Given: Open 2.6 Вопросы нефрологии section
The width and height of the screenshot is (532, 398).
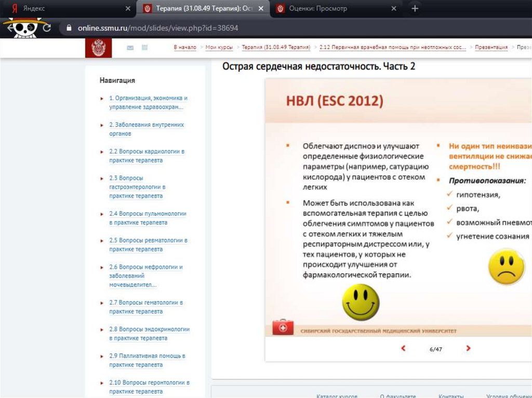Looking at the screenshot, I should pos(146,276).
